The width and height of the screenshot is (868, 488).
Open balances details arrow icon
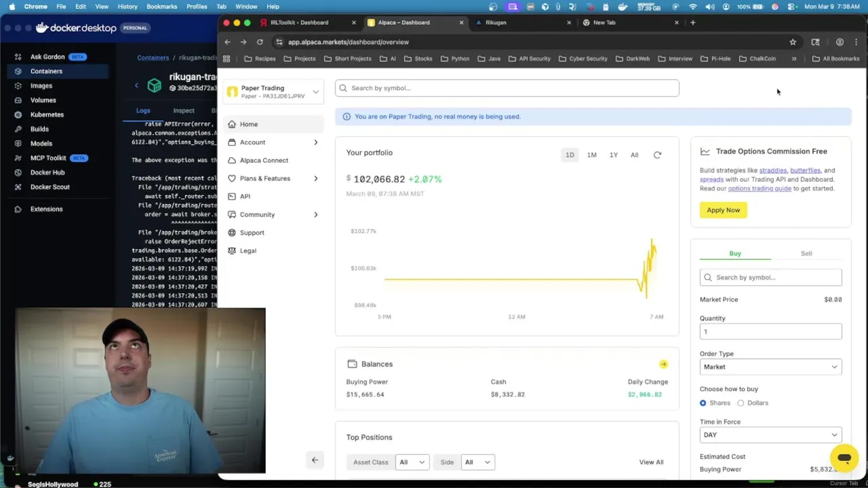pyautogui.click(x=663, y=365)
